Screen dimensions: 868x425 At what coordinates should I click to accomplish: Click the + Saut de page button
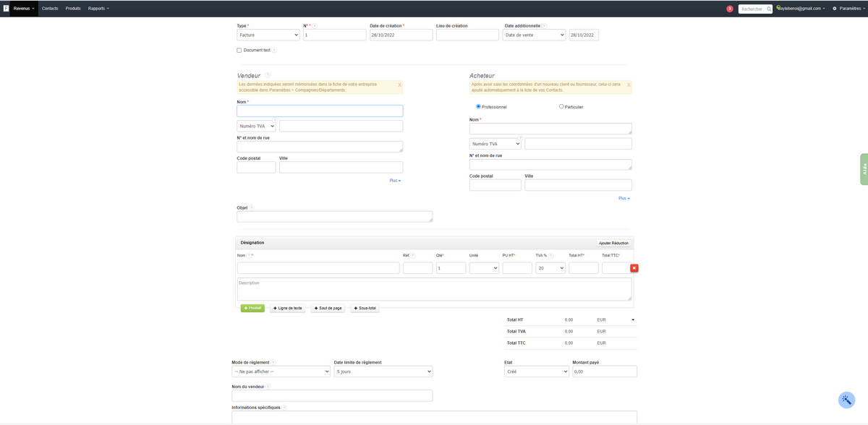pos(328,308)
